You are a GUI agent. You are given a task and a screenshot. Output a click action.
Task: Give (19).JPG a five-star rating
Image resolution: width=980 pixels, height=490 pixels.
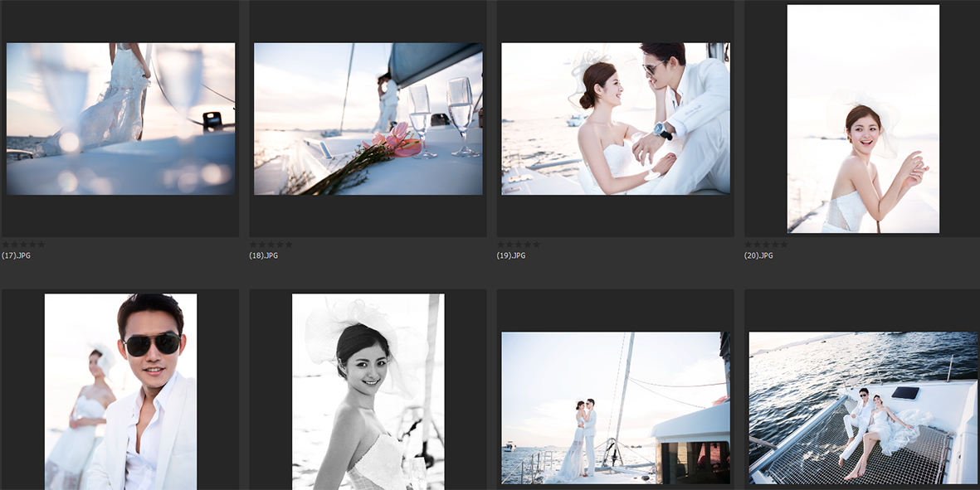(x=536, y=245)
